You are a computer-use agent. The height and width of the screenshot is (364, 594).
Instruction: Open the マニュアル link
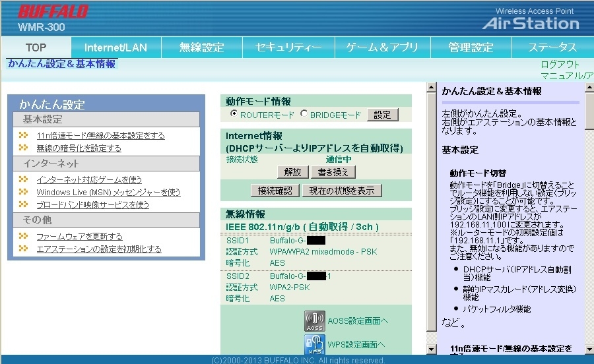567,76
